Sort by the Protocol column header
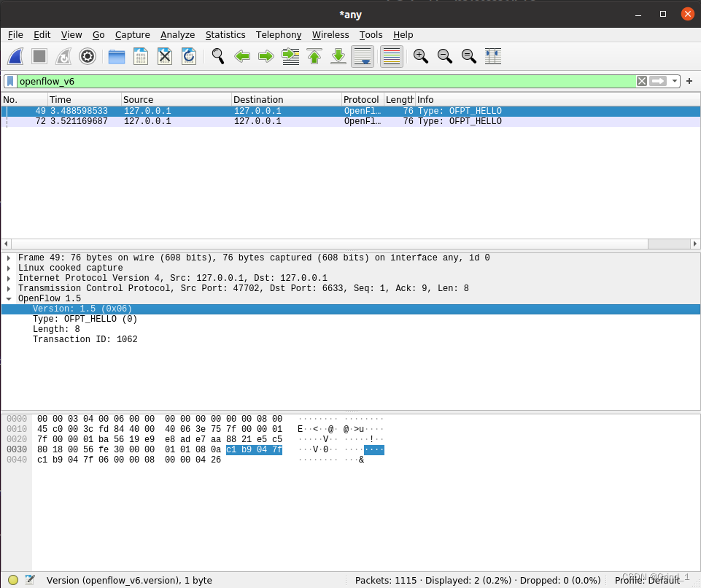Screen dimensions: 701x588 [363, 99]
